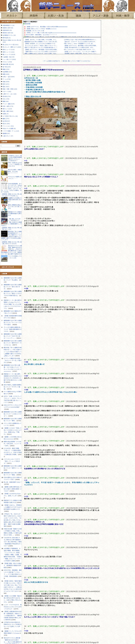Open category 読み物 (1754)
The width and height of the screenshot is (135, 644).
click(7, 96)
